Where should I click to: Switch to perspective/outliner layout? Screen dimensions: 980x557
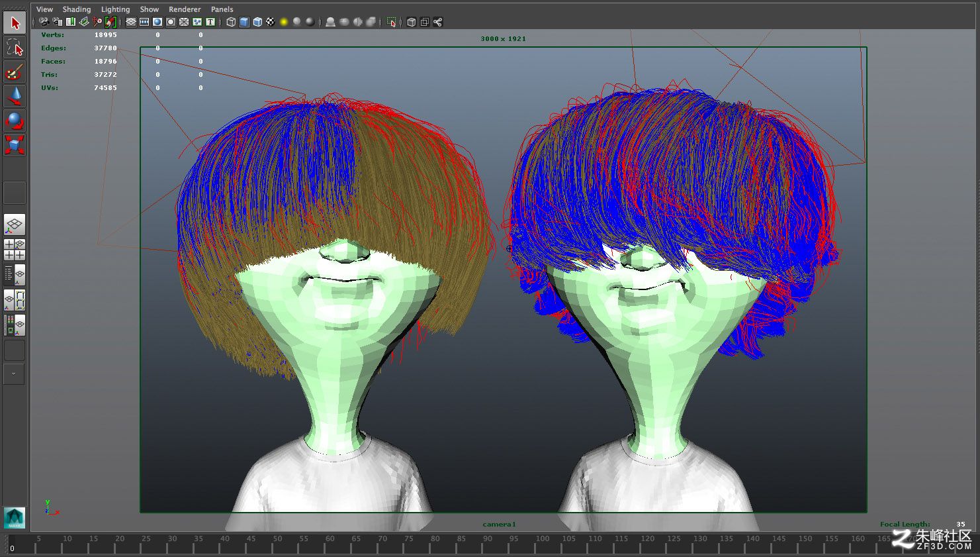click(x=15, y=274)
